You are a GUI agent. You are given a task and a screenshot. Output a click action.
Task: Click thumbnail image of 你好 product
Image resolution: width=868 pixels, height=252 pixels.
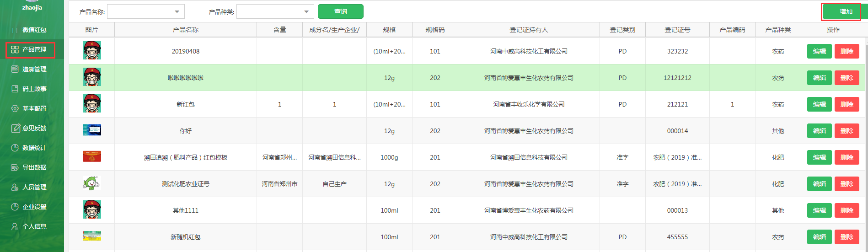pyautogui.click(x=92, y=130)
